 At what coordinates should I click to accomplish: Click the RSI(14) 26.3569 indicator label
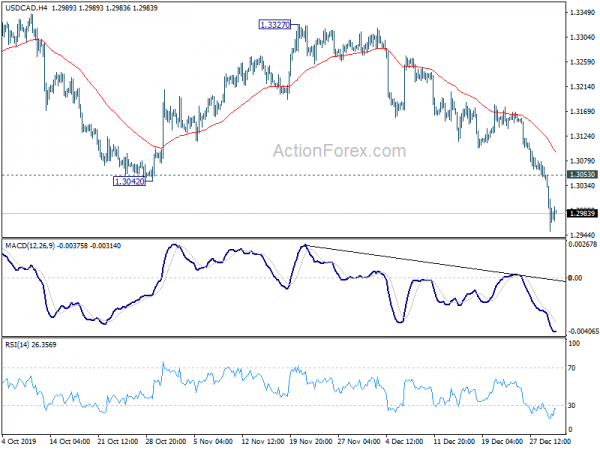tap(31, 345)
